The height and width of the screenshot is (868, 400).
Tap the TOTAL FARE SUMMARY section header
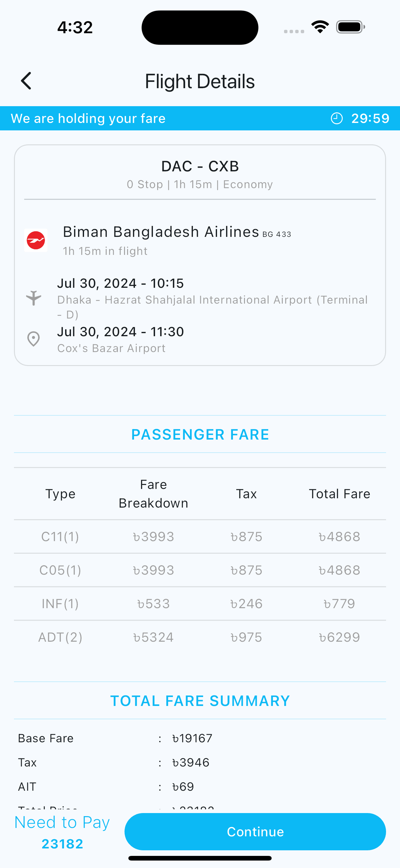[x=200, y=701]
